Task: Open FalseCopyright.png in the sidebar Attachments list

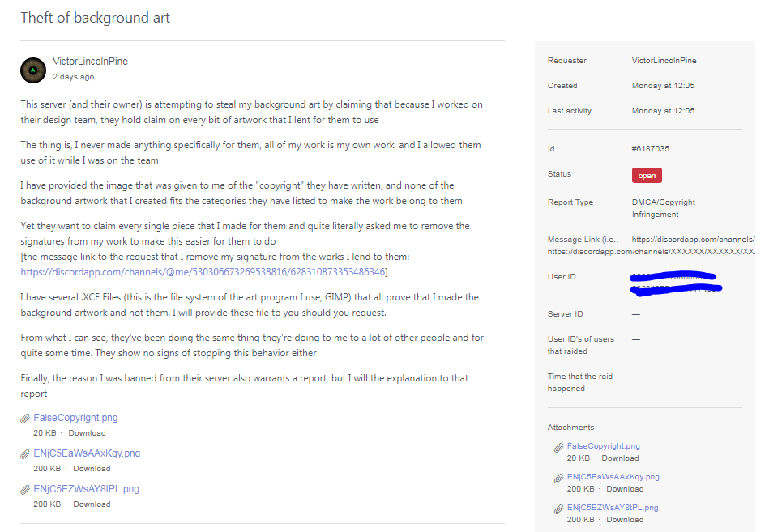Action: click(x=603, y=446)
